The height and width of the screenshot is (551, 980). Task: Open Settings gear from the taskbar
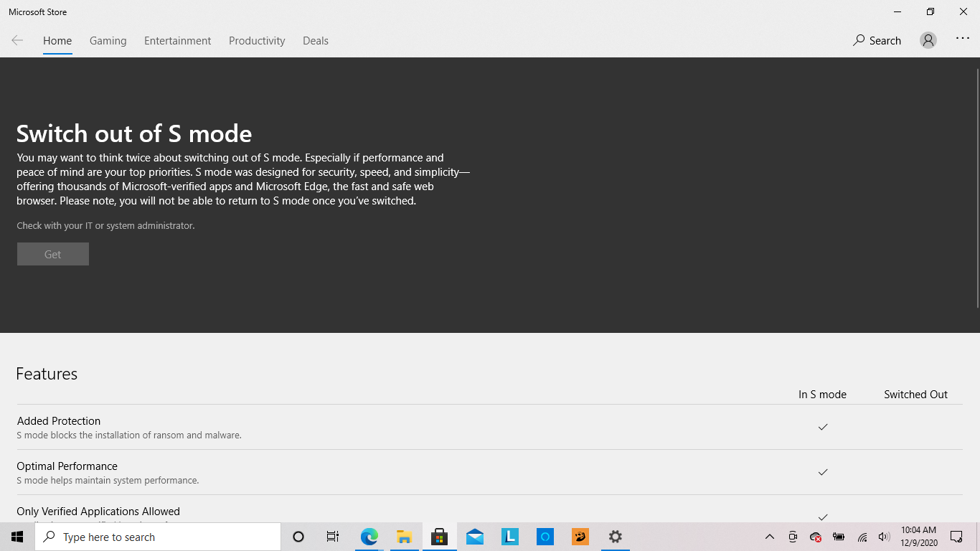pos(616,537)
